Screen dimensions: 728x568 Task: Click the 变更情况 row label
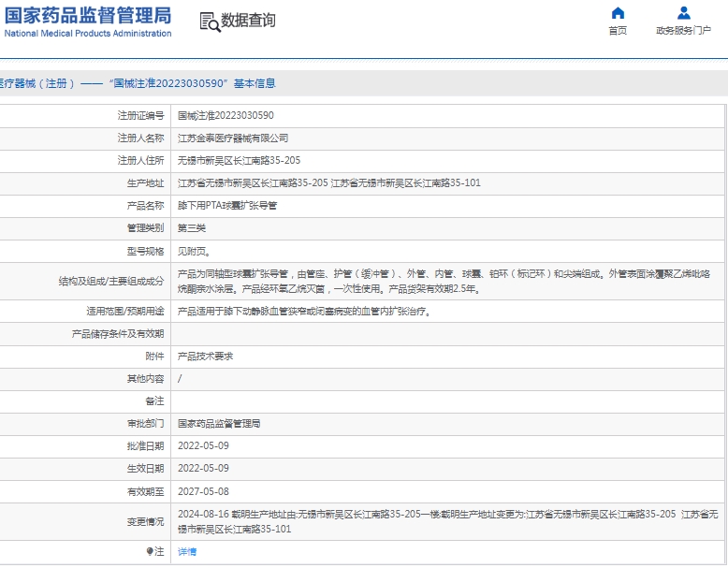tap(145, 521)
